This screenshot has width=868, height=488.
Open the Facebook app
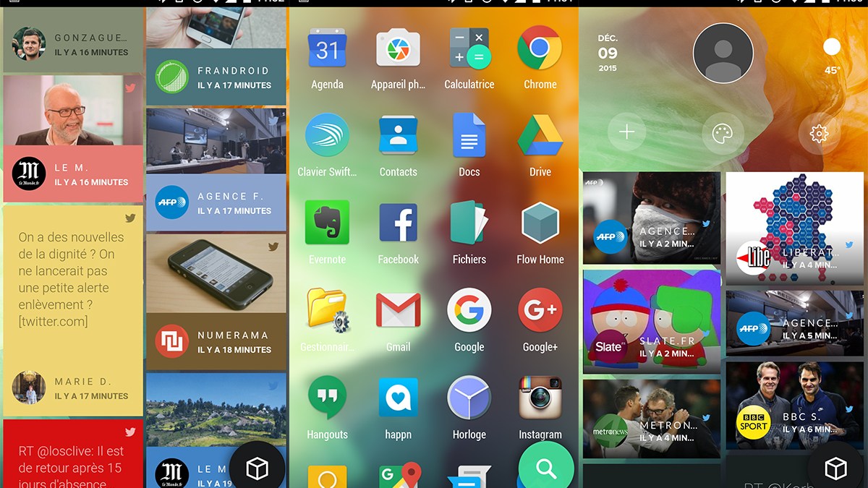[398, 223]
